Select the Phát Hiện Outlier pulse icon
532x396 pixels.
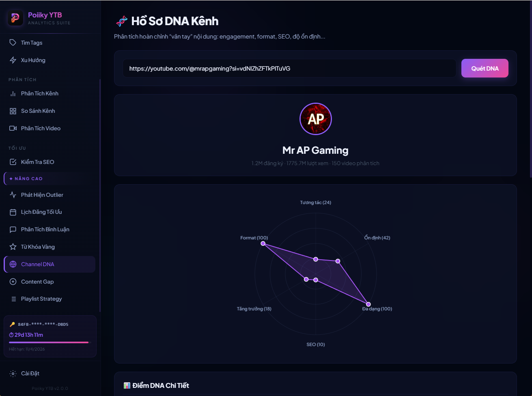click(x=13, y=195)
